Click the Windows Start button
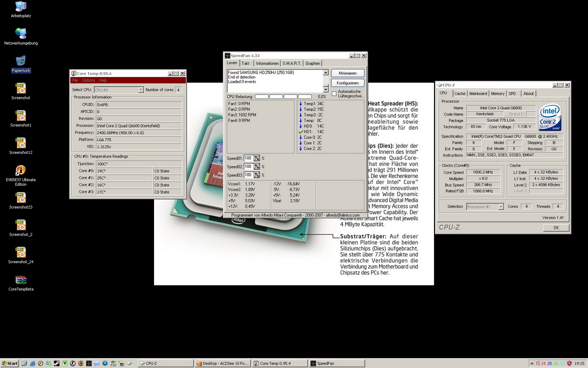588x368 pixels. coord(10,363)
